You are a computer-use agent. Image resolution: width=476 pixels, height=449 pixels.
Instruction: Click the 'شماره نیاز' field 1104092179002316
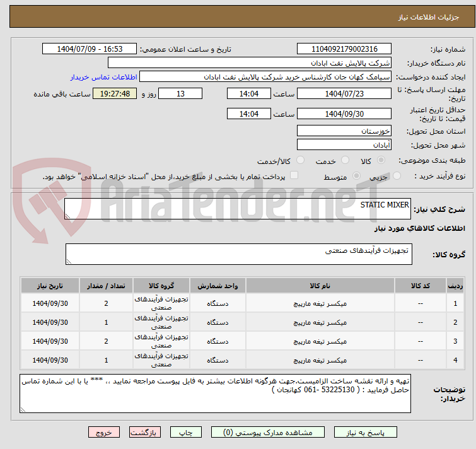[x=344, y=49]
